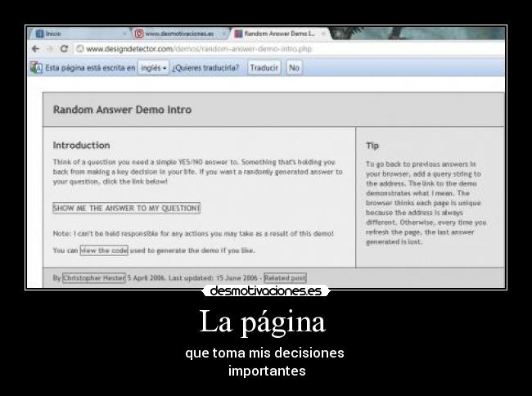This screenshot has height=396, width=532.
Task: Click the Inicio tab favicon
Action: [x=40, y=34]
